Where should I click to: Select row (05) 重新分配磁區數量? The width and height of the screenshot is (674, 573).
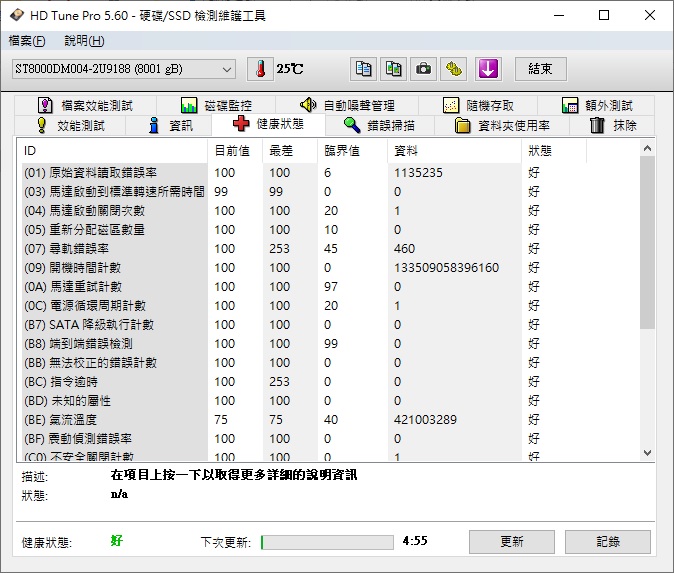(331, 230)
